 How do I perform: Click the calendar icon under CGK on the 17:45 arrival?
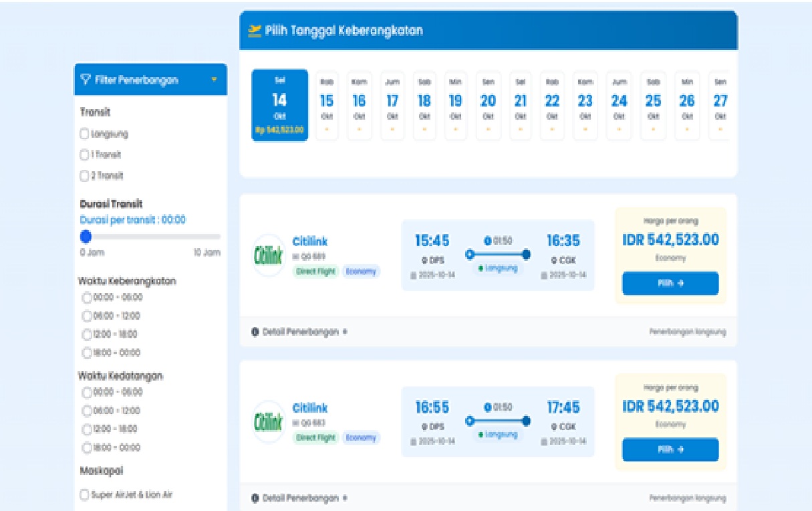point(544,441)
